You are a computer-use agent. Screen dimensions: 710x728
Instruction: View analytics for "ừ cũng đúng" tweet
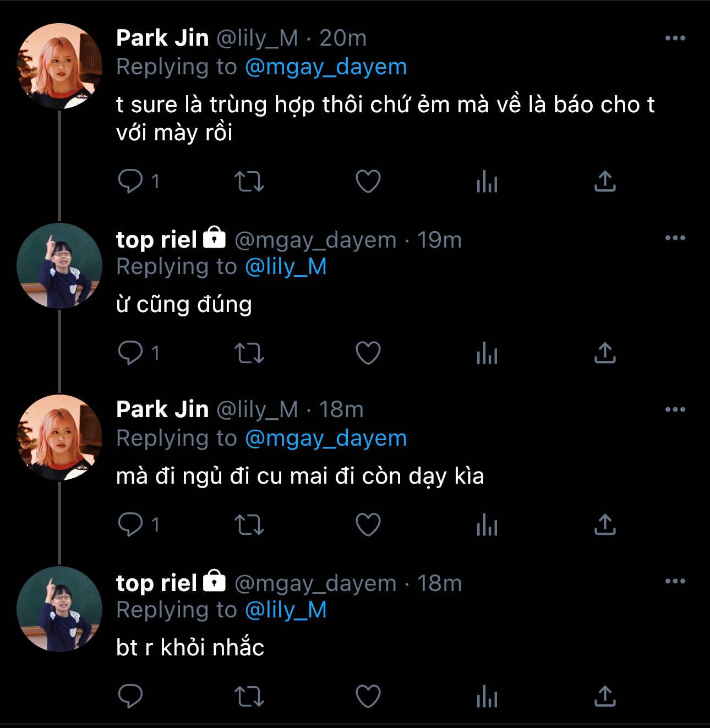(487, 353)
